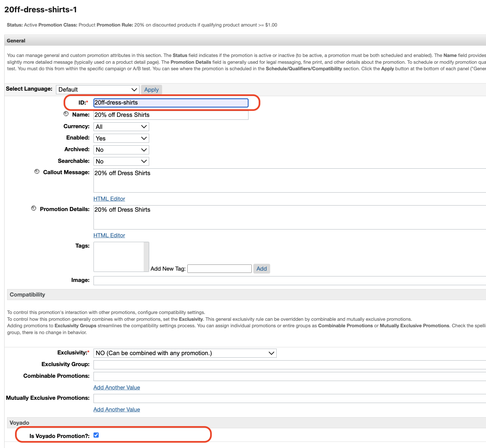Click the Apply language button
This screenshot has height=448, width=486.
(151, 90)
